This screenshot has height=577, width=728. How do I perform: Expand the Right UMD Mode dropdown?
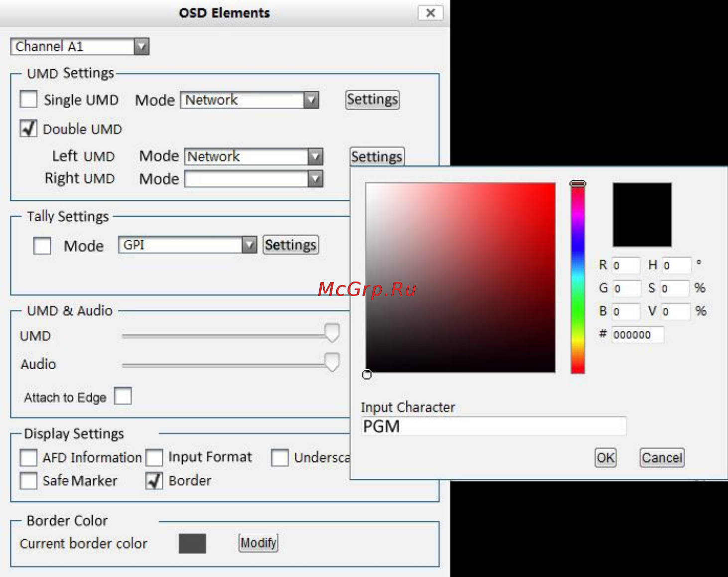point(254,178)
